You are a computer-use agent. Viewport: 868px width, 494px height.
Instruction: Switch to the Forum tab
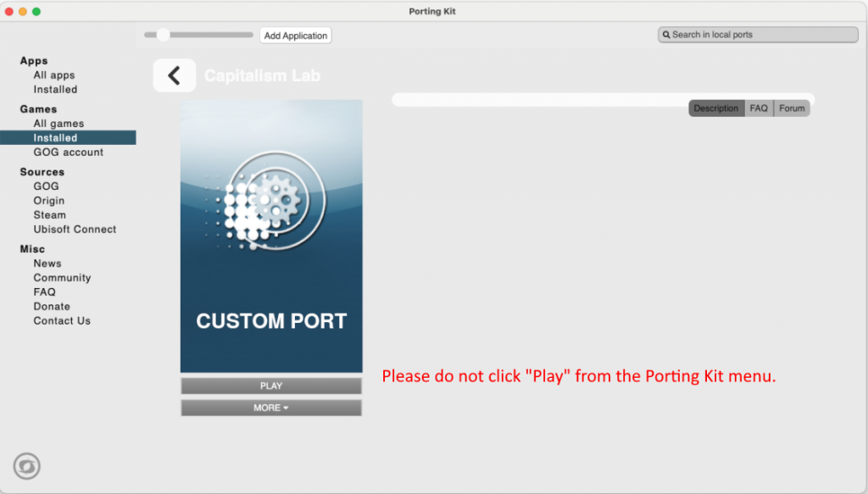[791, 108]
